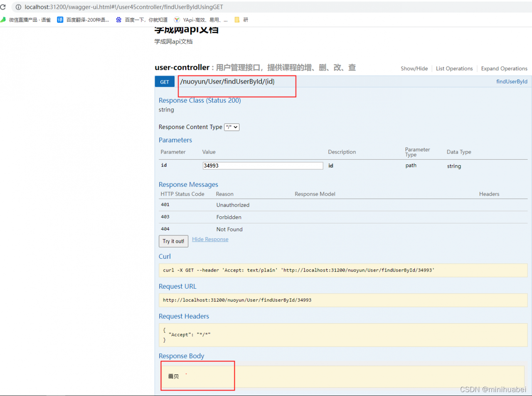Click the 403 status code cell
The width and height of the screenshot is (532, 396).
165,217
